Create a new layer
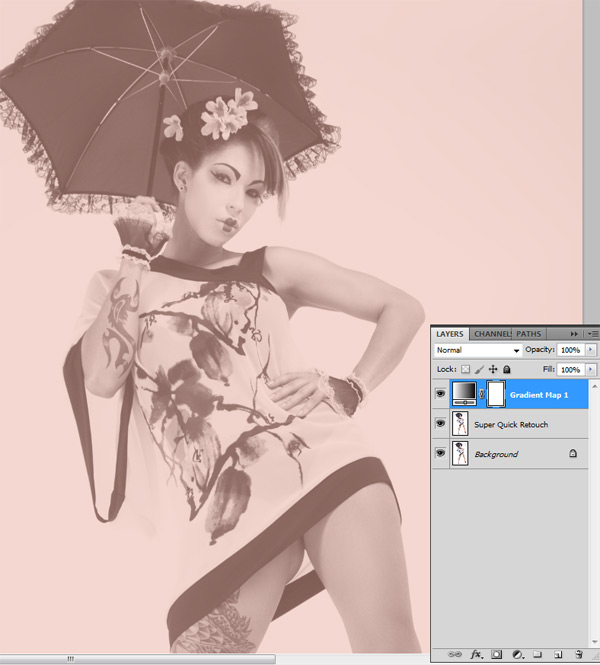600x665 pixels. pos(558,654)
